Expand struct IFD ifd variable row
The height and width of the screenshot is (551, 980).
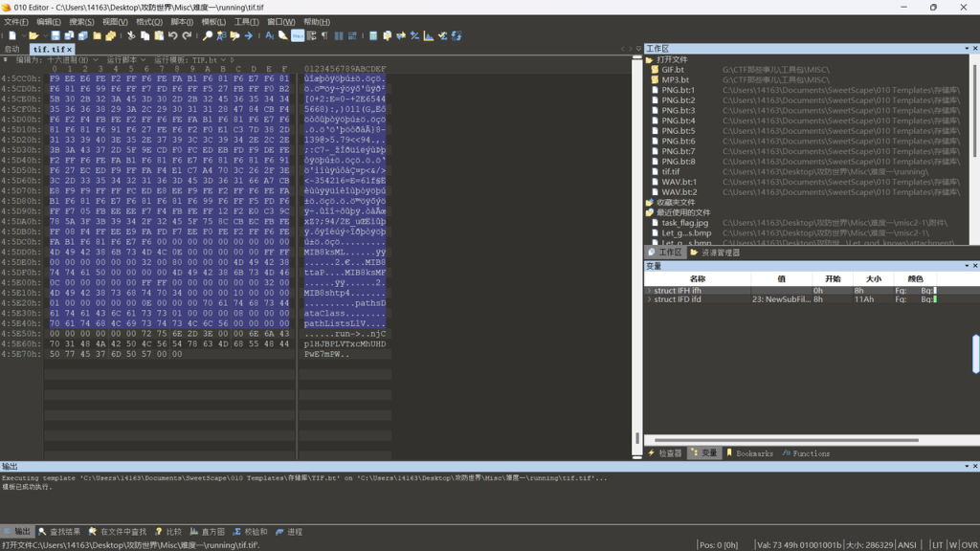click(650, 299)
